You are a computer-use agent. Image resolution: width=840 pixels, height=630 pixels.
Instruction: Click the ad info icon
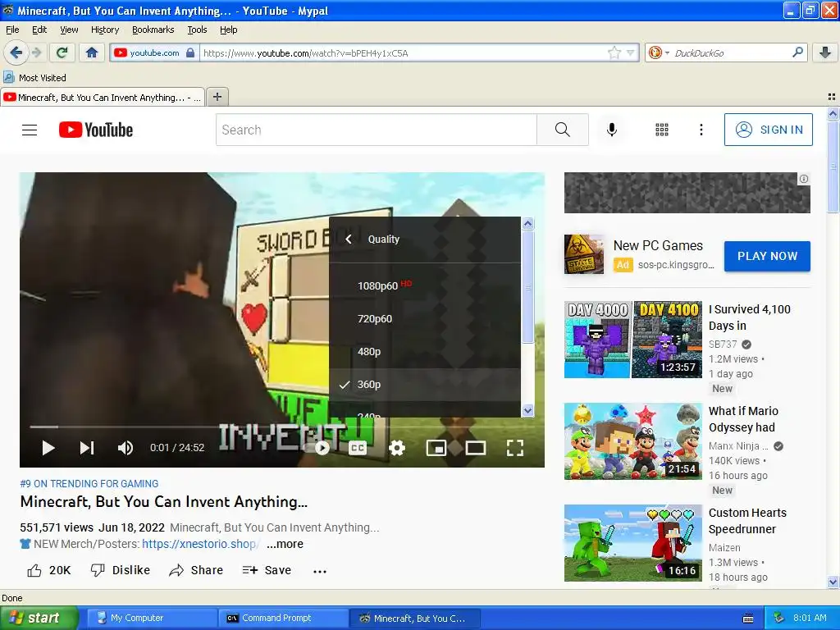point(804,179)
